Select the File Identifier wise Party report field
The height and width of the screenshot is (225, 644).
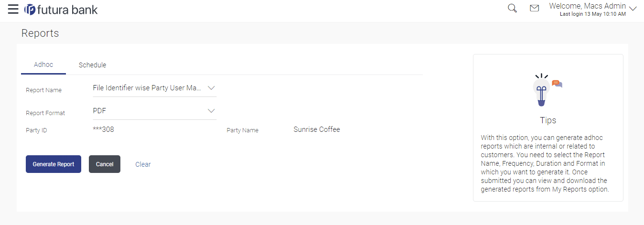tap(147, 88)
